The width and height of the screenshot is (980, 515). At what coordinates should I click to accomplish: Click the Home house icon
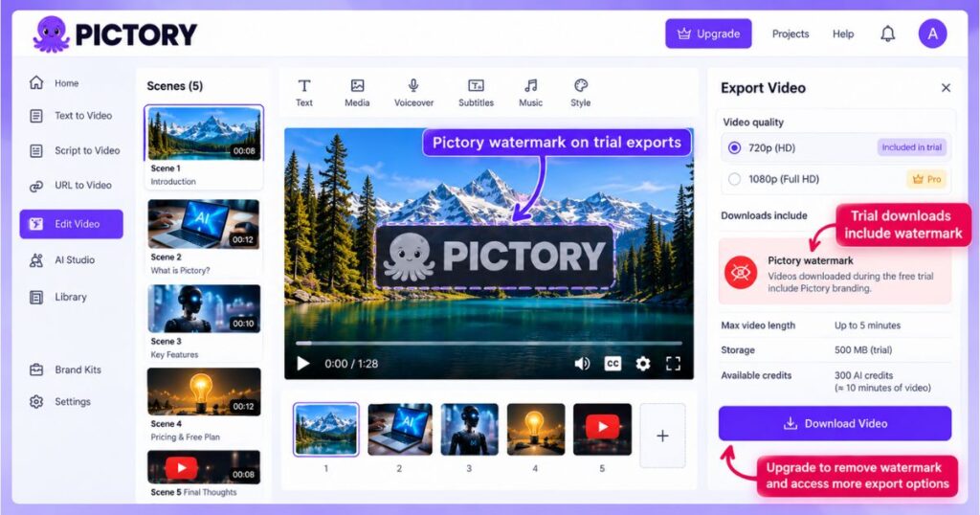[x=36, y=82]
